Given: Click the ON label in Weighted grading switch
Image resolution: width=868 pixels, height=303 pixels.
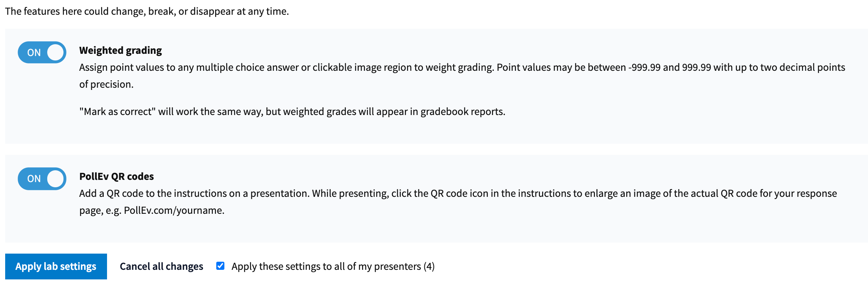Looking at the screenshot, I should coord(34,53).
